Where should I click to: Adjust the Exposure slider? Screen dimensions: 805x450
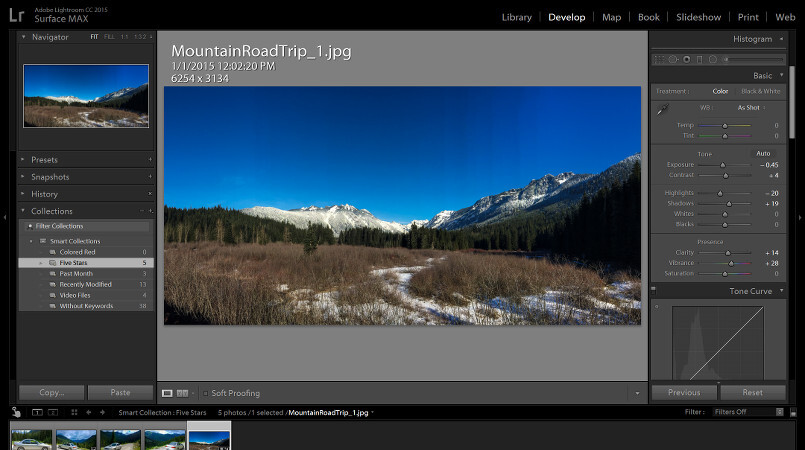pos(723,165)
